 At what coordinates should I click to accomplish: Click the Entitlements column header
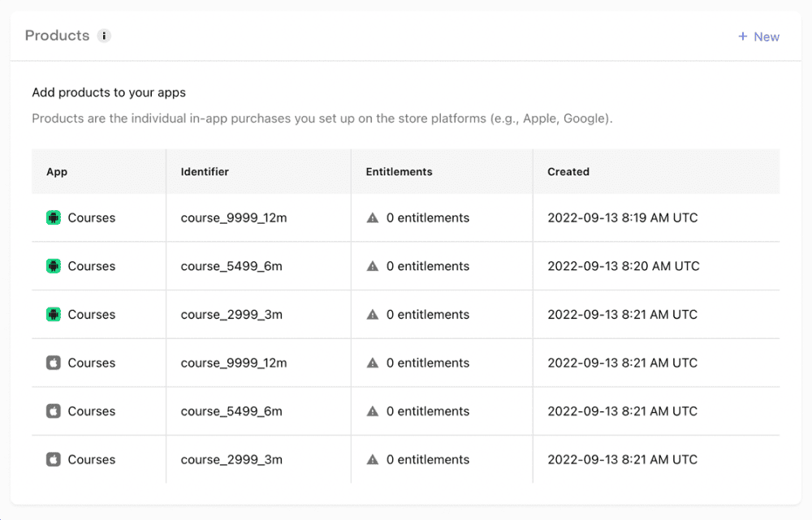[x=399, y=172]
